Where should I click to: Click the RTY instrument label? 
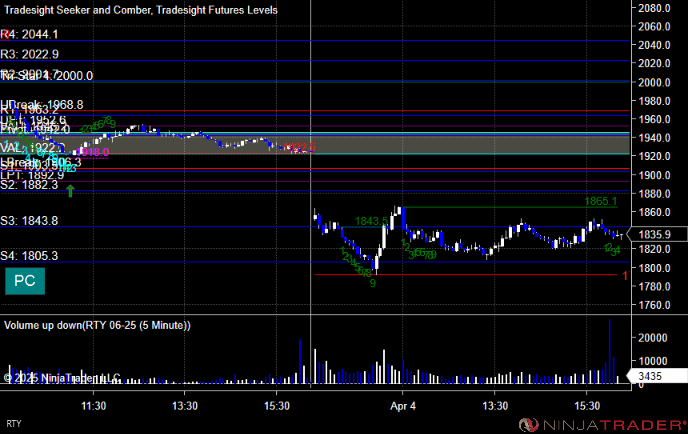click(14, 424)
